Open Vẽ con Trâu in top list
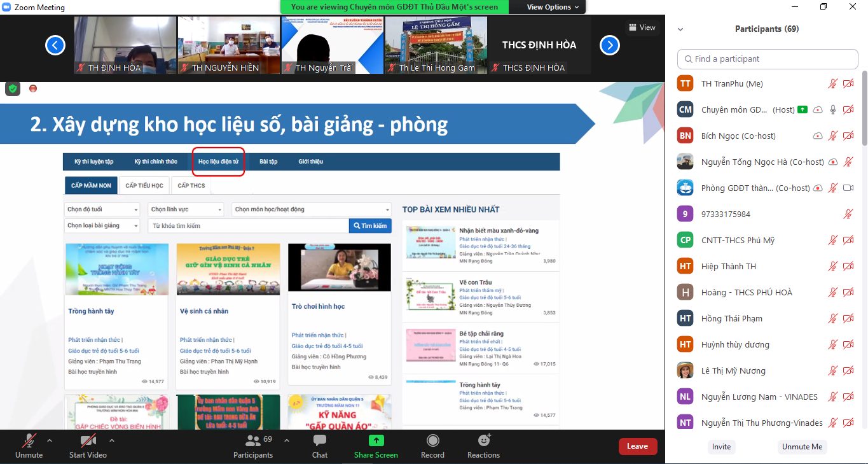This screenshot has height=464, width=868. pos(476,282)
